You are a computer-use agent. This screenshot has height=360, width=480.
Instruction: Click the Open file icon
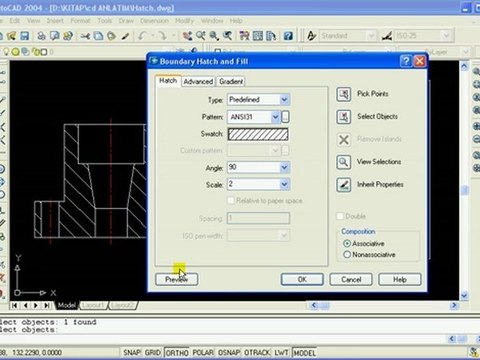12,36
